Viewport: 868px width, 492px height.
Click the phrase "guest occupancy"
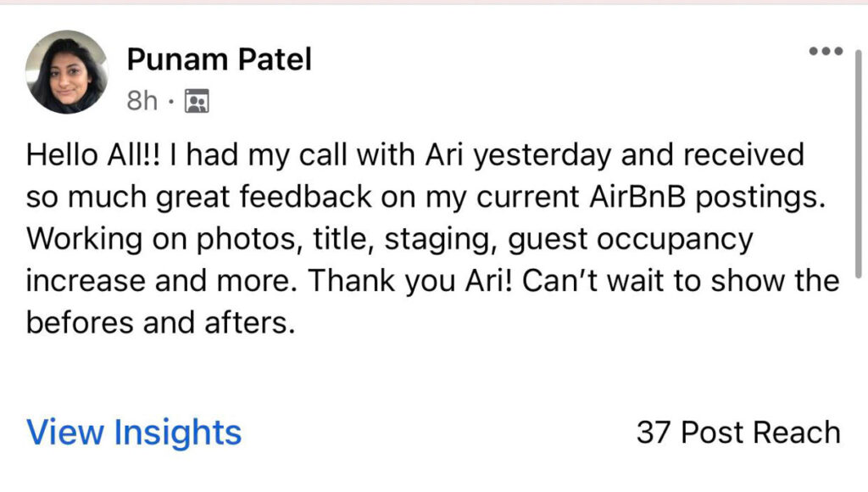click(630, 239)
